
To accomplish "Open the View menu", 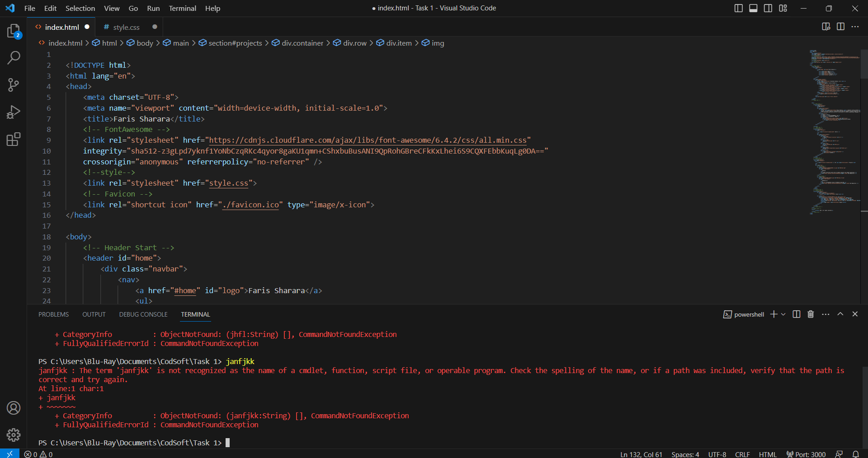I will tap(112, 8).
